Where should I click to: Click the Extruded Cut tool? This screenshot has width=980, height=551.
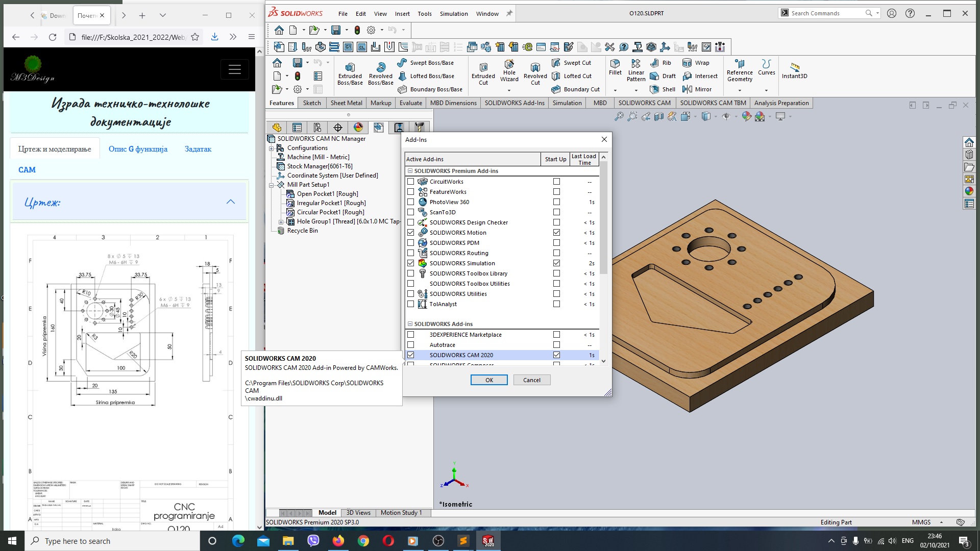click(x=483, y=73)
